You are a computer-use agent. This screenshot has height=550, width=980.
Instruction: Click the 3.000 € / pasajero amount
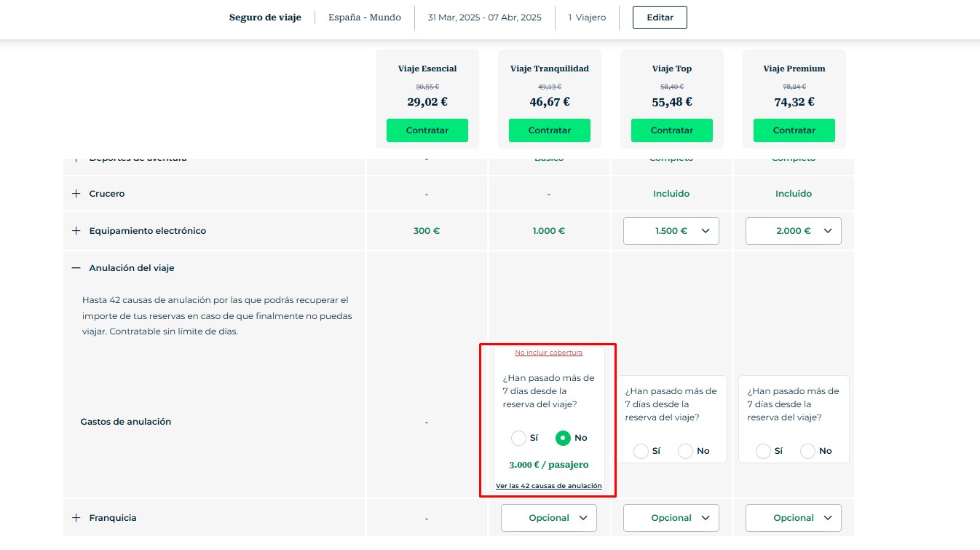[x=549, y=465]
